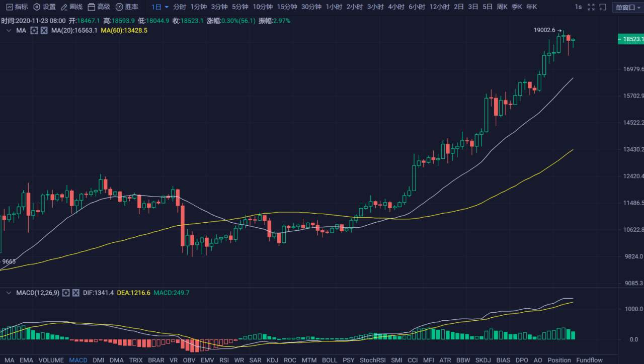Switch to the 年K yearly chart

(531, 7)
